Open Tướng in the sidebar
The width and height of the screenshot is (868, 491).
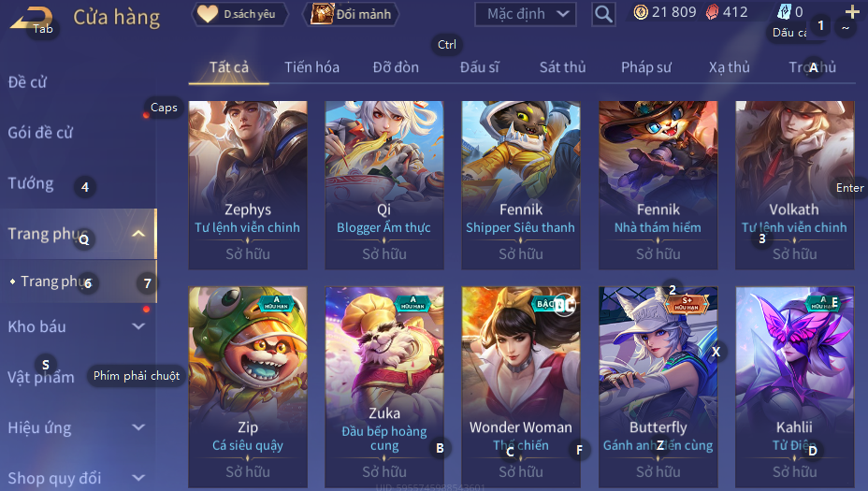pyautogui.click(x=31, y=183)
